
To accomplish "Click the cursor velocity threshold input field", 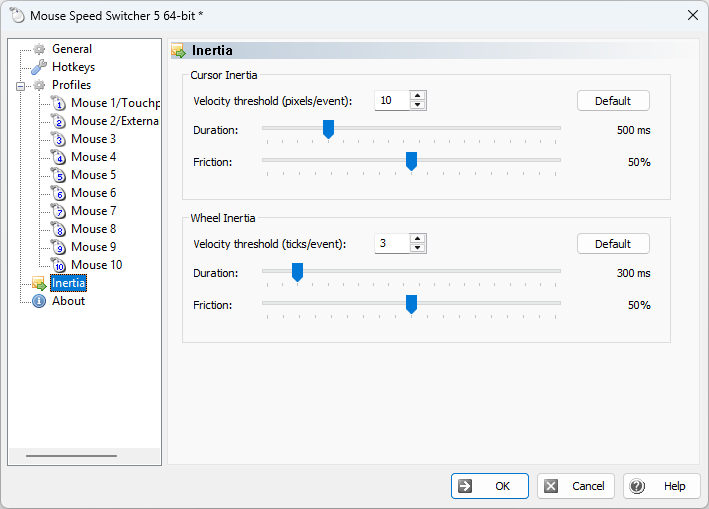I will (x=392, y=100).
